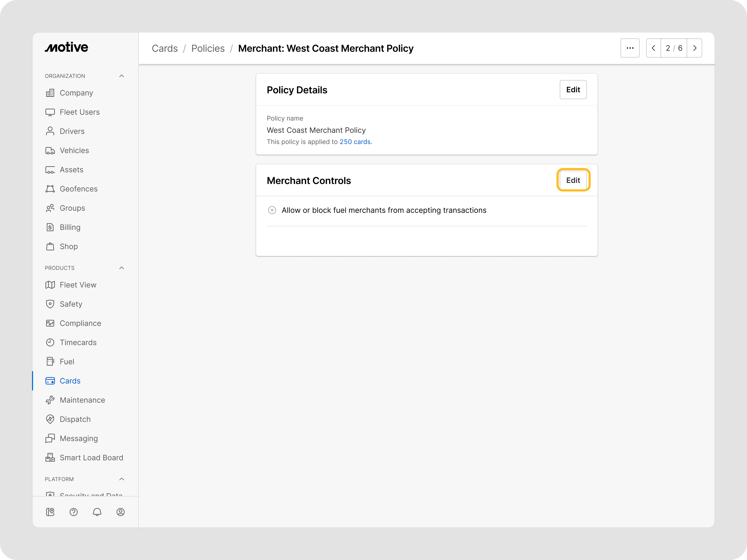Open the user profile icon

[121, 512]
